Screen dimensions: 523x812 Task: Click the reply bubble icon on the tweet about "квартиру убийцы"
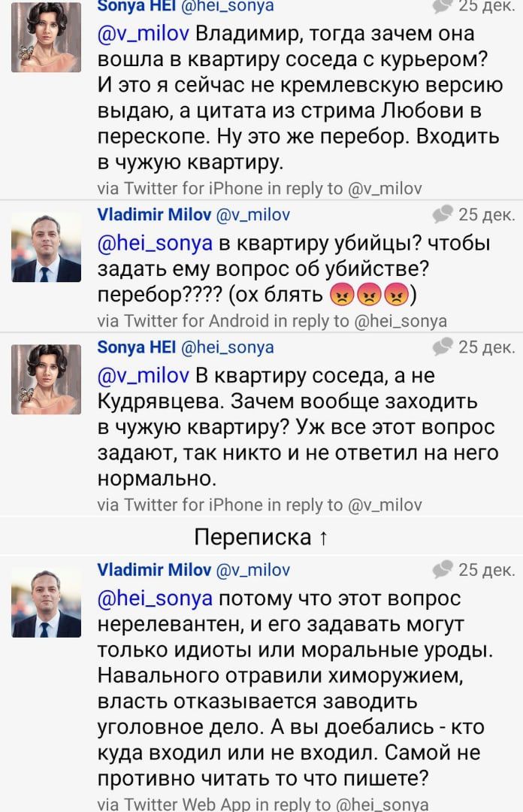[x=443, y=214]
